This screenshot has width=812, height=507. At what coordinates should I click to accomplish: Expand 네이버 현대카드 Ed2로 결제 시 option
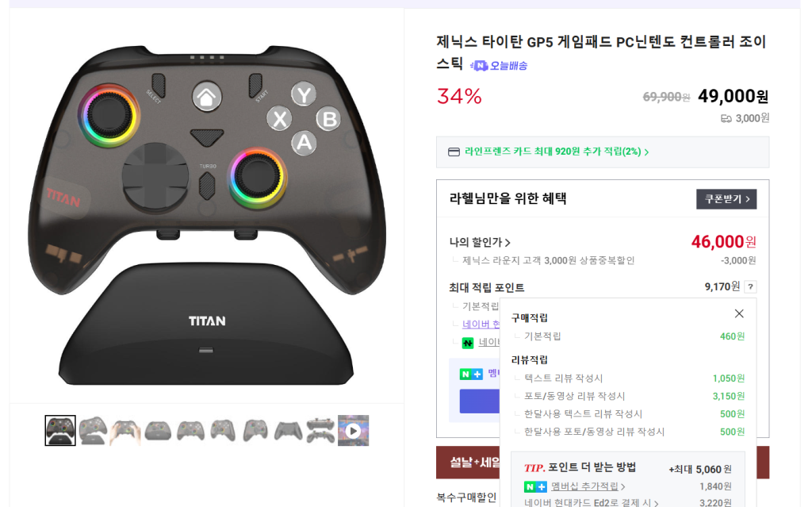(x=591, y=502)
